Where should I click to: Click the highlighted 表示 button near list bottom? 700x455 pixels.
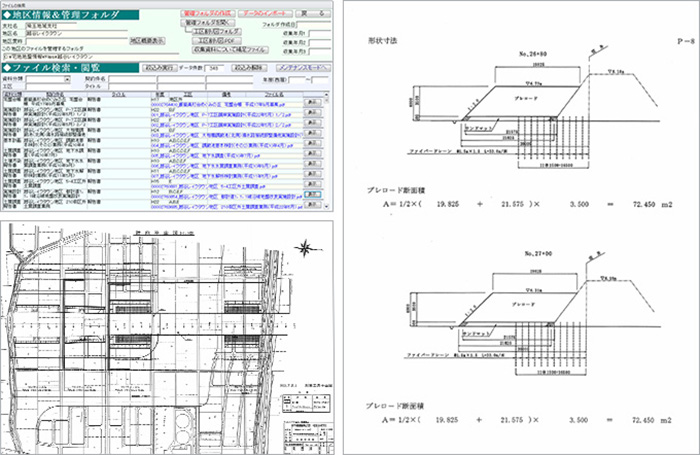coord(312,194)
